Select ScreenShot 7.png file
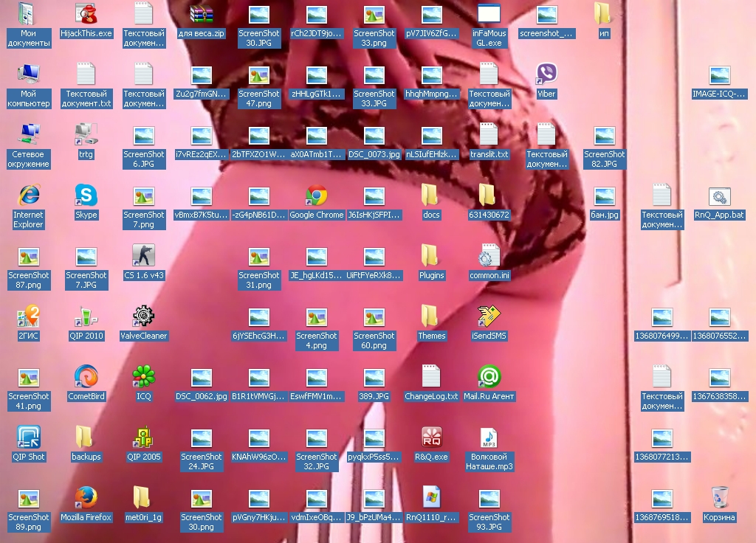This screenshot has height=543, width=756. (x=144, y=196)
